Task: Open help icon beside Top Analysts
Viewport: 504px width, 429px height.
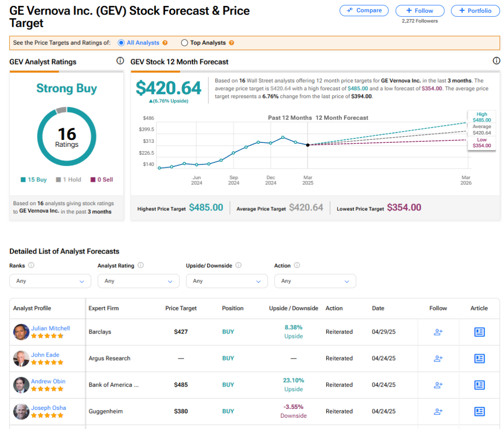Action: tap(231, 43)
